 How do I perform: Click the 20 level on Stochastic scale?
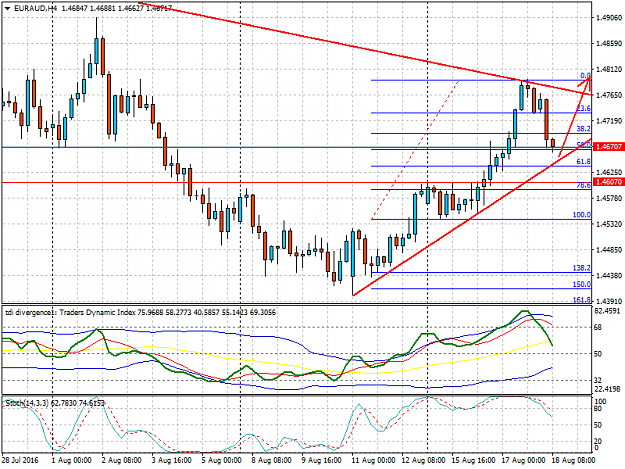(x=598, y=441)
